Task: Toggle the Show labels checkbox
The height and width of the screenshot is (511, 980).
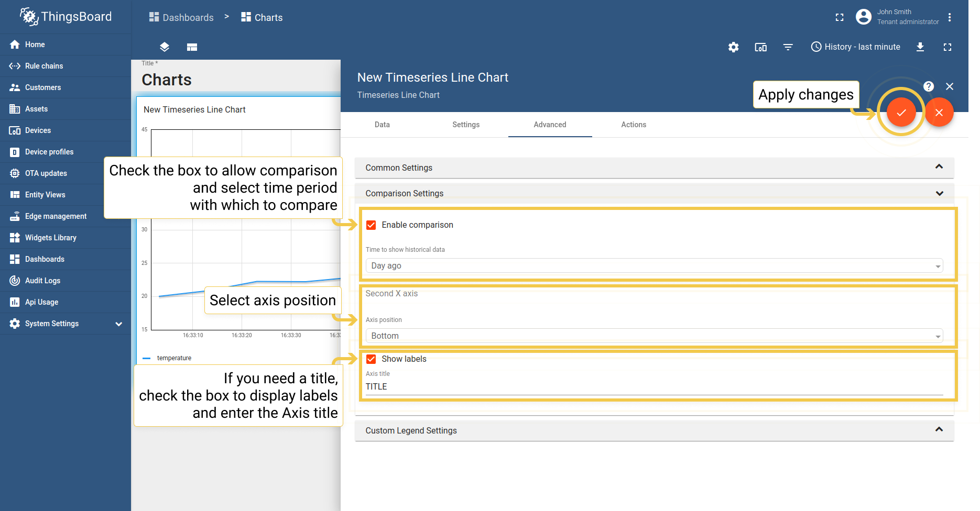Action: click(371, 359)
